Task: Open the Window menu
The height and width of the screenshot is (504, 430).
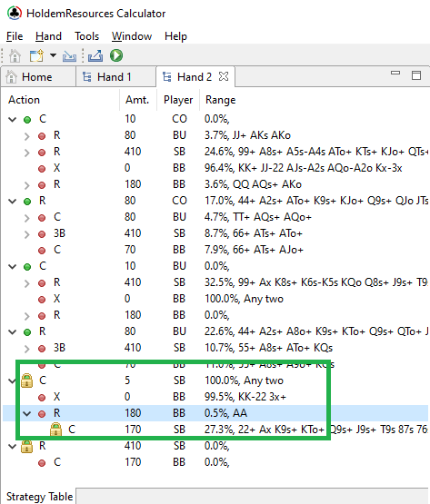Action: pos(132,36)
